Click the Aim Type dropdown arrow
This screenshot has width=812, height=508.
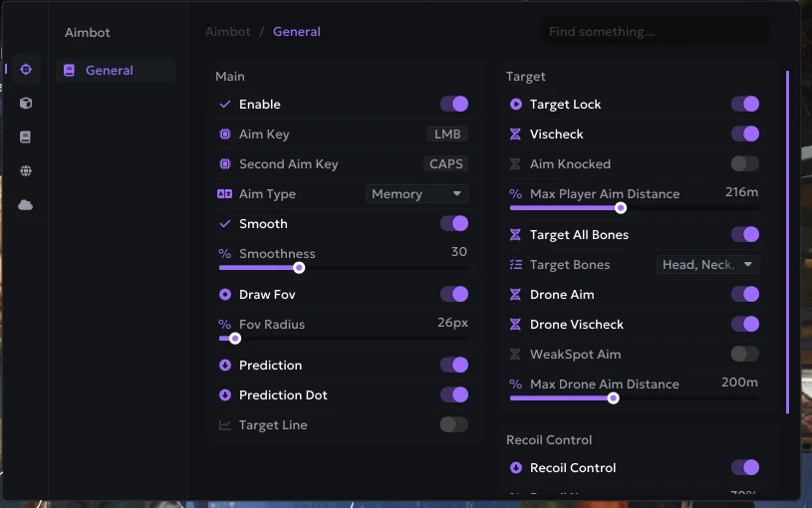pos(456,193)
